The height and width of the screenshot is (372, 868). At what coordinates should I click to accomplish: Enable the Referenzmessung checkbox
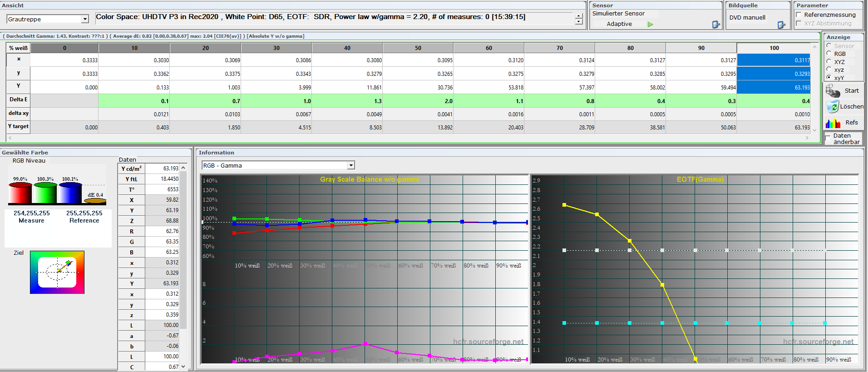(x=799, y=15)
